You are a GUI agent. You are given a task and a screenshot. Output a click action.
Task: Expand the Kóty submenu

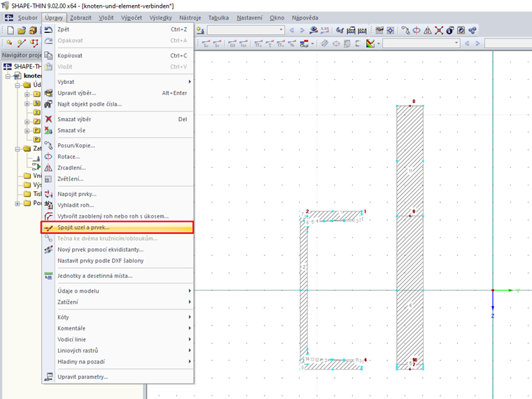pyautogui.click(x=123, y=317)
